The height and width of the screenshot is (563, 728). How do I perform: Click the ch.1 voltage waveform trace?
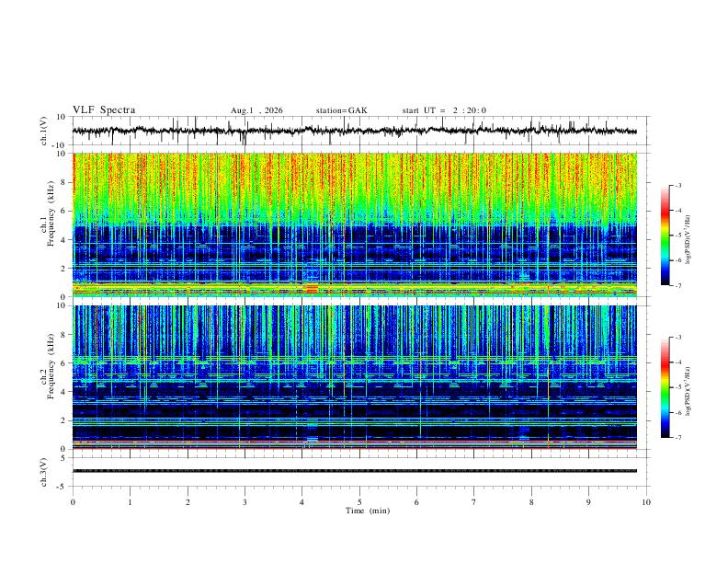354,131
